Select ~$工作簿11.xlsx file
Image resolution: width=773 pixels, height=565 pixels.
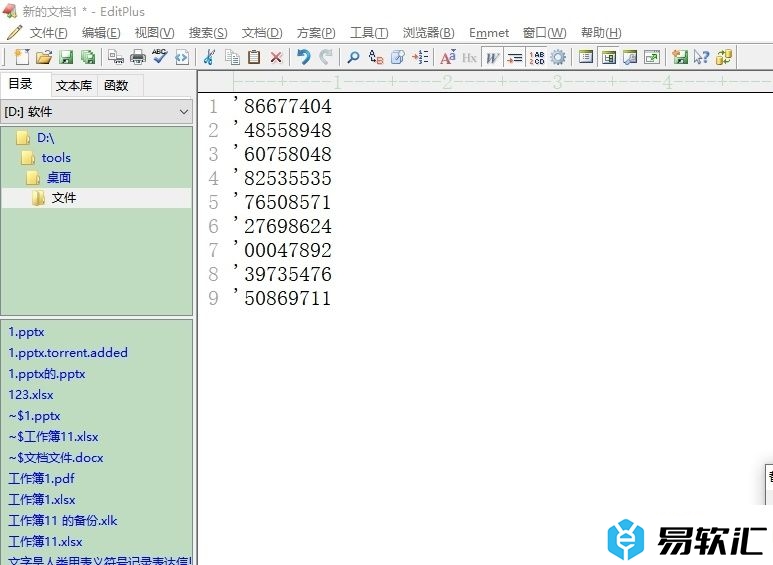click(x=53, y=436)
